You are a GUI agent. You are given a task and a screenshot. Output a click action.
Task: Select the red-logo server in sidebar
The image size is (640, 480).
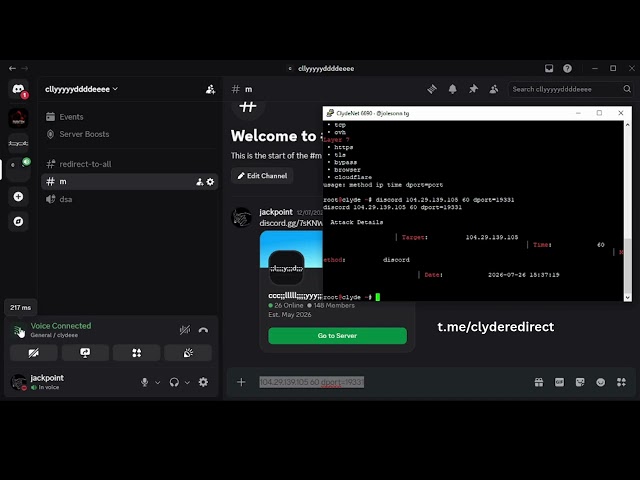[x=18, y=119]
